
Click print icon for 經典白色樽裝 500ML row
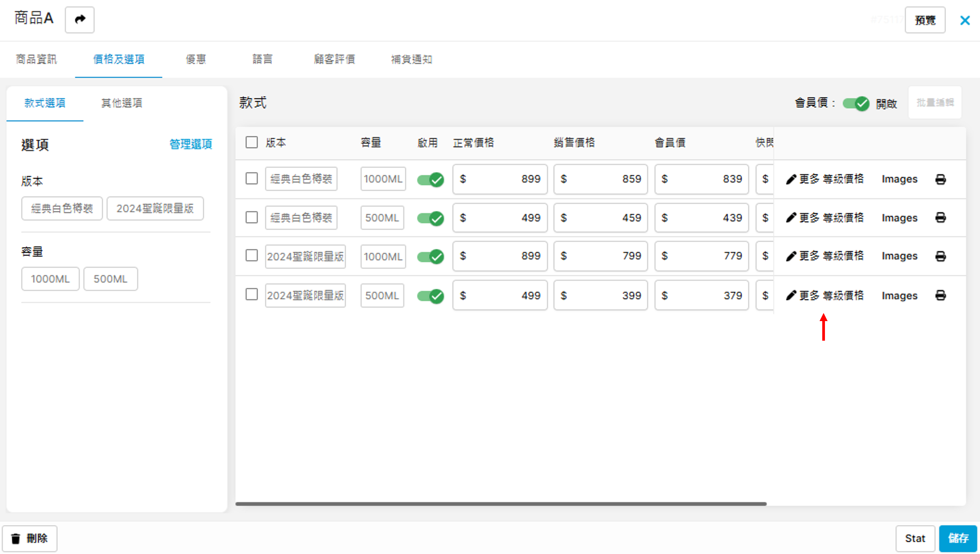click(940, 218)
